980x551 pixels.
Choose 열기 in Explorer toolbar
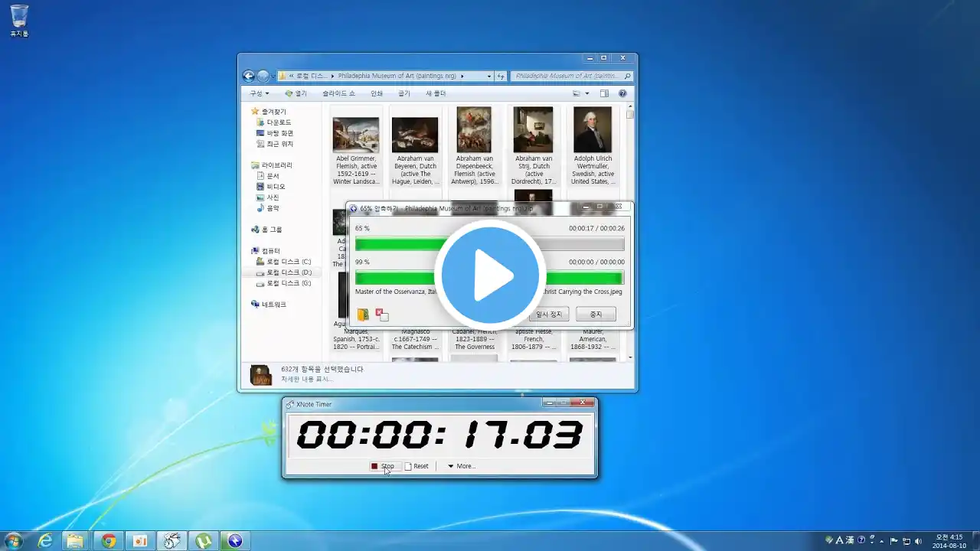(x=296, y=93)
